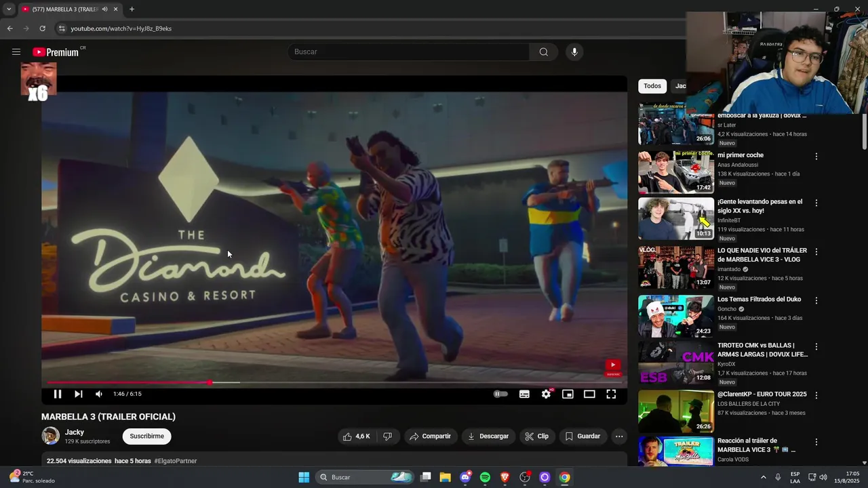Viewport: 868px width, 488px height.
Task: Open options menu for '@ClarentKP - EURO TOUR'
Action: (816, 395)
